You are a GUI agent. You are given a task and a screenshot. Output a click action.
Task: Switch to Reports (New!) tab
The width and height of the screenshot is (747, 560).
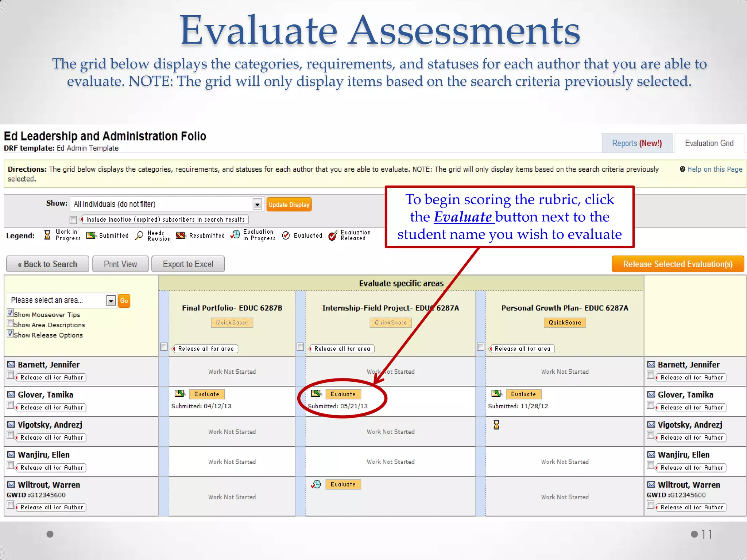click(x=637, y=143)
